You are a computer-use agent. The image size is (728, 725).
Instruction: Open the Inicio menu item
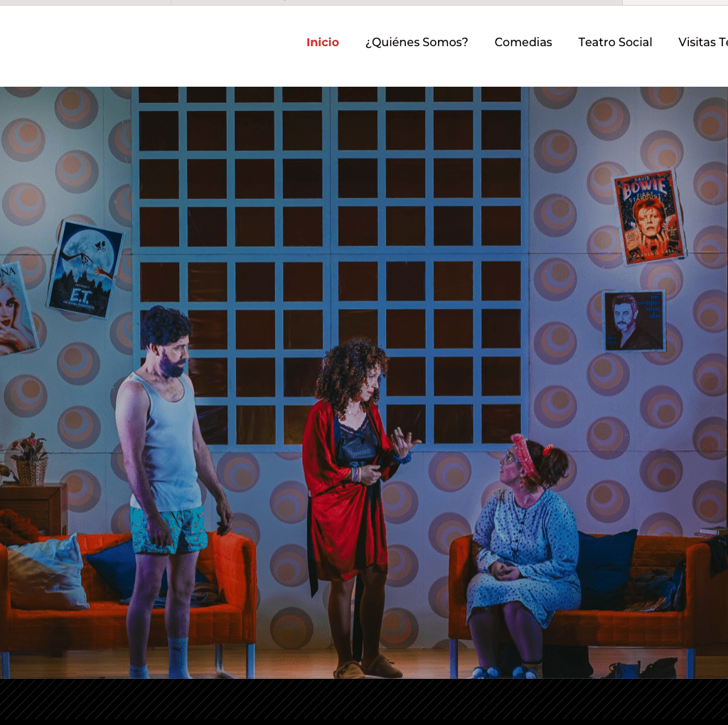322,42
